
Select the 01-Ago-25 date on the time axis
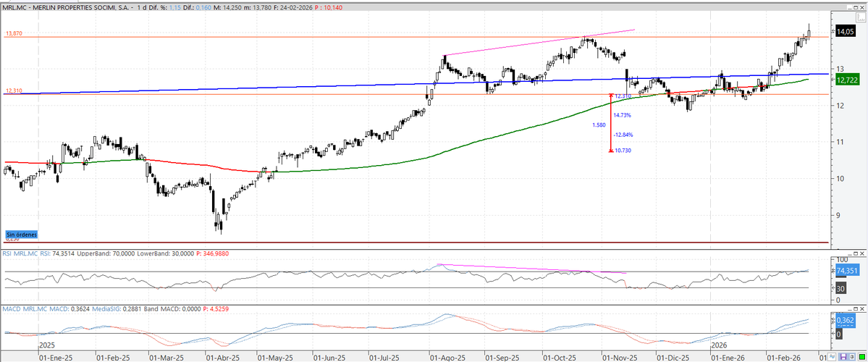448,358
